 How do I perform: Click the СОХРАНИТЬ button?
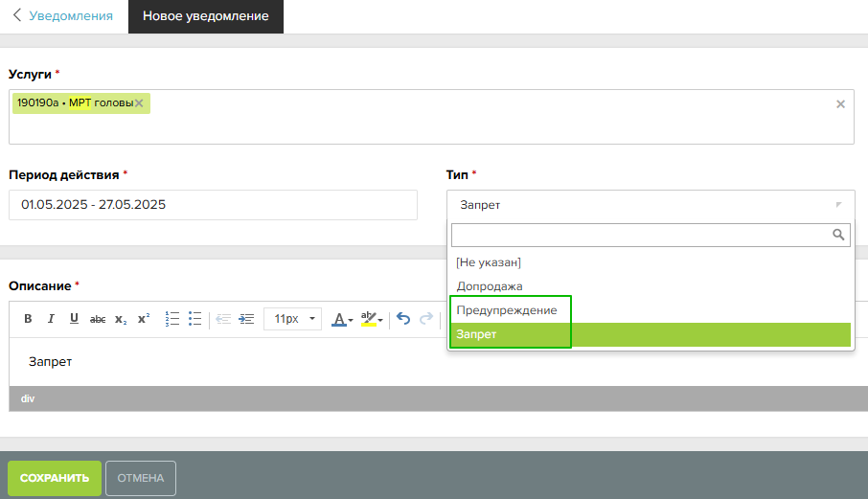point(55,478)
